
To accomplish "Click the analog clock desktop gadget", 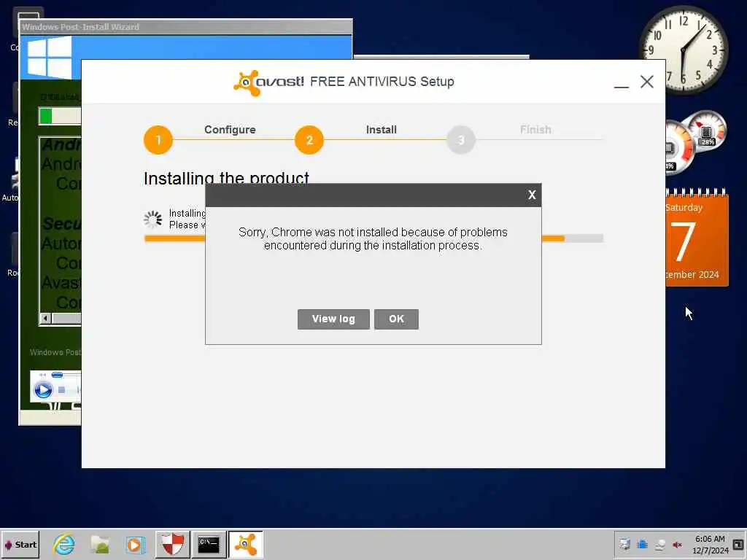I will pos(683,50).
